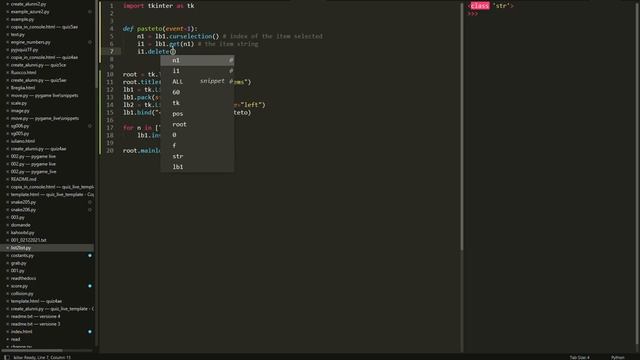Open readme.txt — versione 3
This screenshot has width=640, height=360.
(x=36, y=324)
